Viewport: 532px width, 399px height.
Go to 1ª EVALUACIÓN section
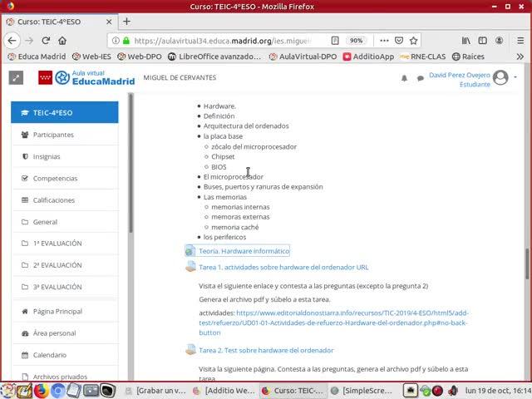point(65,244)
